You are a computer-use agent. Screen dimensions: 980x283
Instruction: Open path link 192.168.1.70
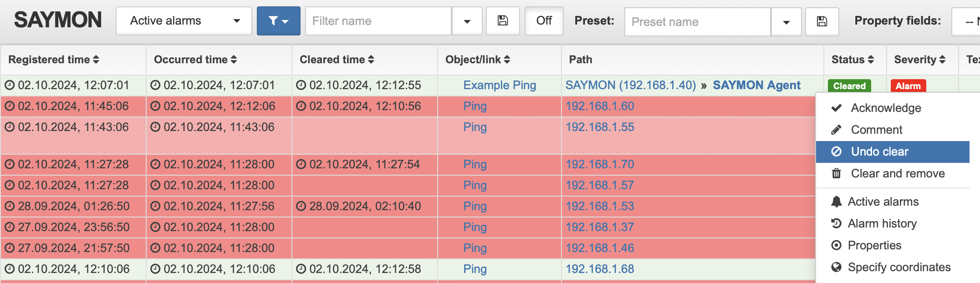pos(600,164)
